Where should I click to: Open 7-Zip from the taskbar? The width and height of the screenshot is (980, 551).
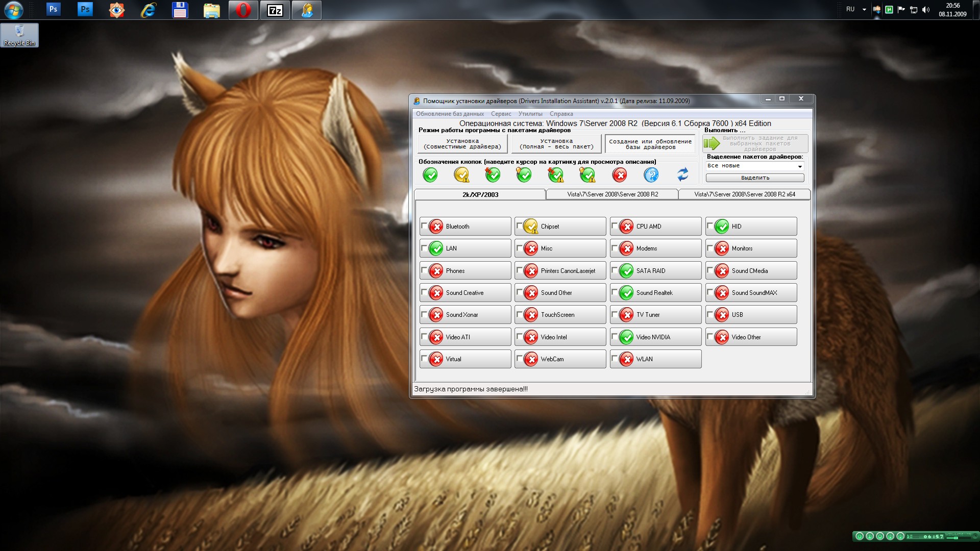coord(275,10)
